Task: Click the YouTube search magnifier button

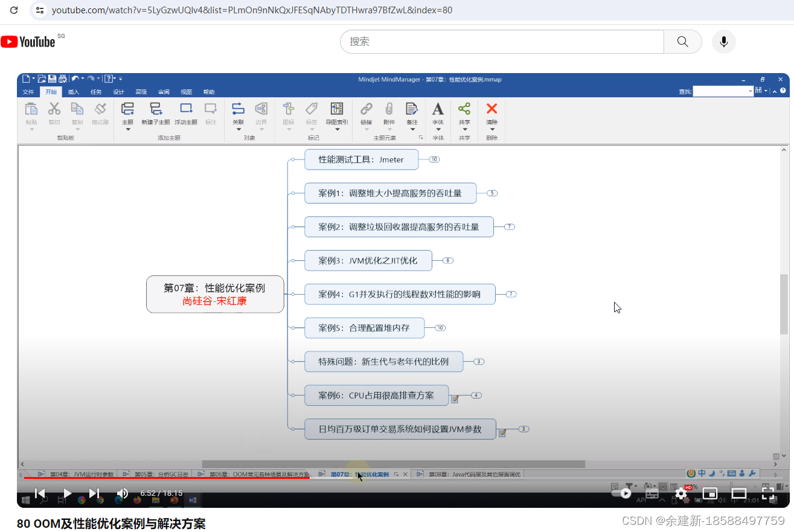Action: point(682,42)
